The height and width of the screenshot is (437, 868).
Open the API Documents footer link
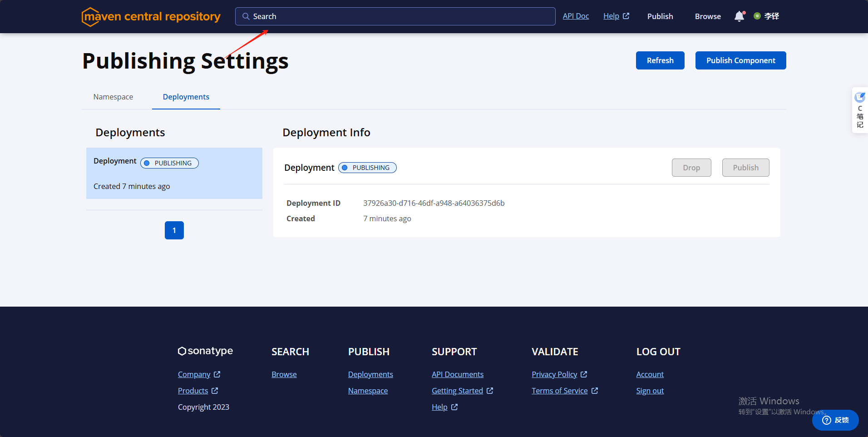pos(458,374)
